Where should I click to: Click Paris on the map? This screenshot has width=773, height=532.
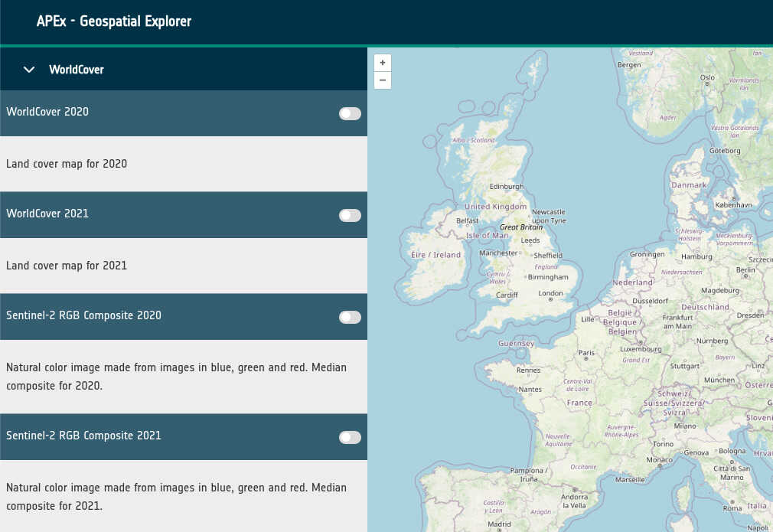tap(586, 353)
